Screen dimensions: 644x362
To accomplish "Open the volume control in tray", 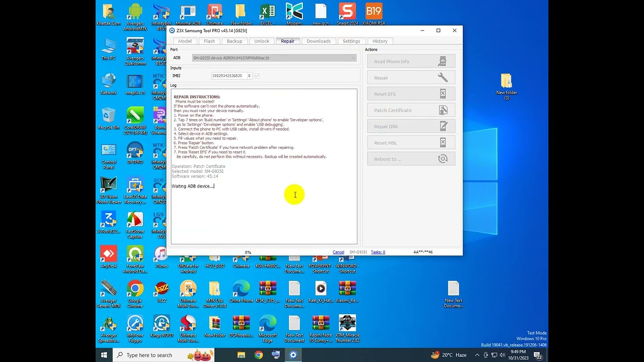I will tap(501, 355).
